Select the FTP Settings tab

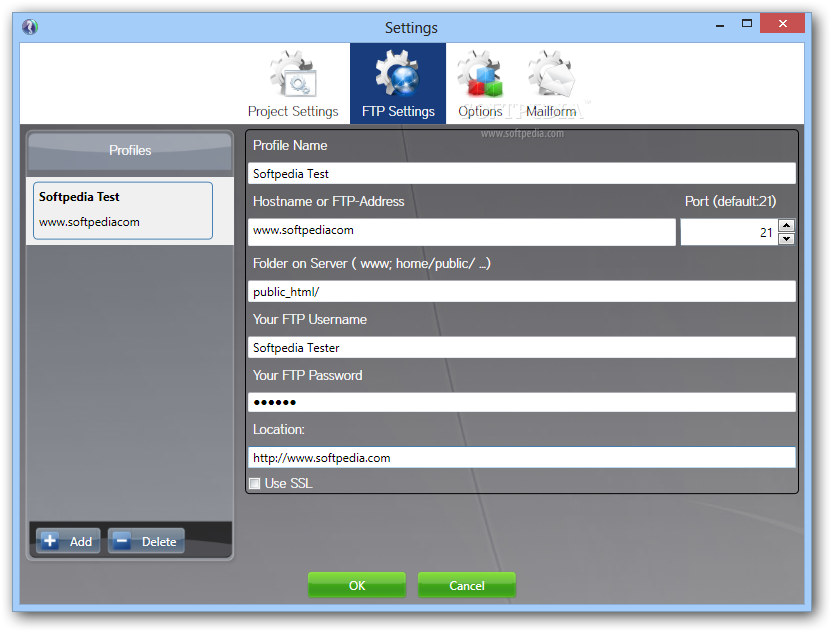398,84
